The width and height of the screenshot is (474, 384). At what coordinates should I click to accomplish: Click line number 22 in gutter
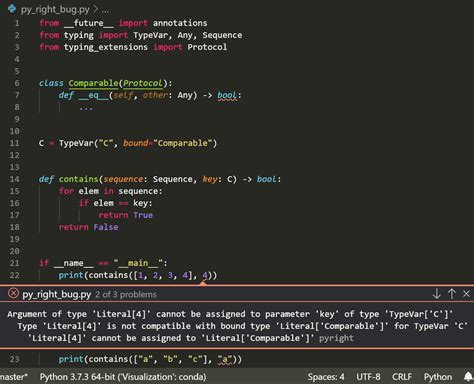coord(14,275)
